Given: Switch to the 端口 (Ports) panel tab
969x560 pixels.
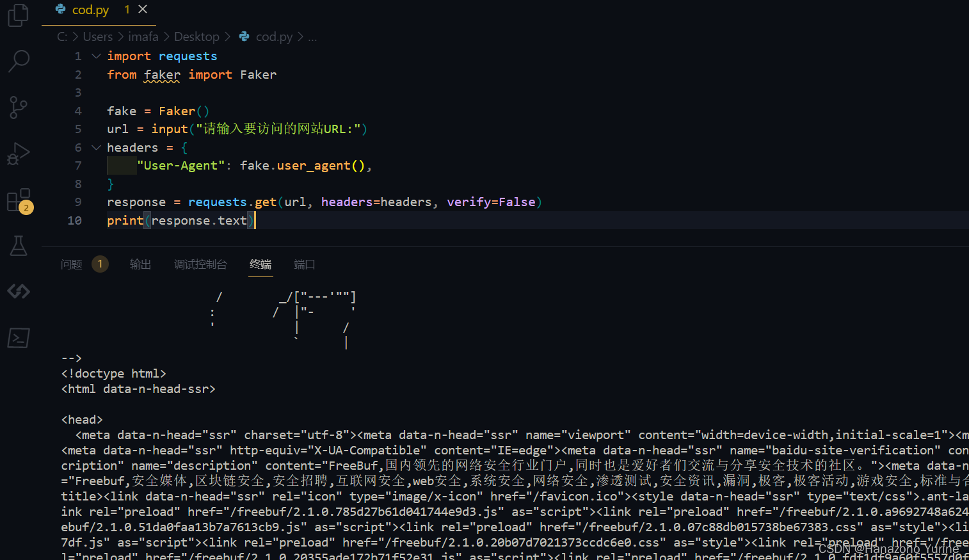Looking at the screenshot, I should pyautogui.click(x=305, y=264).
